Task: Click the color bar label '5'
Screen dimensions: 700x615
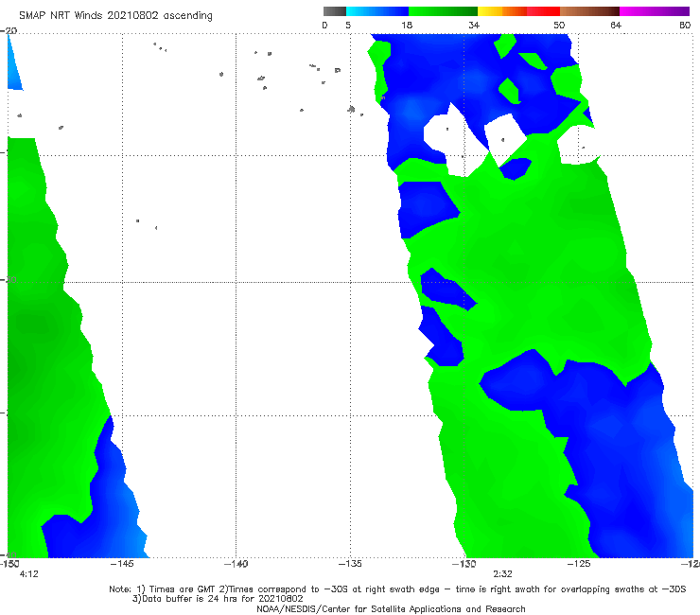Action: pos(348,25)
